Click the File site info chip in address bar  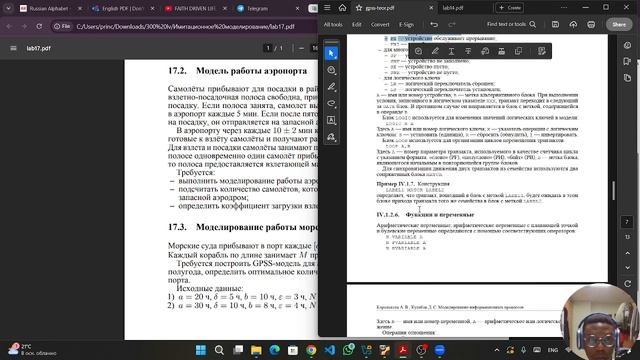point(62,27)
